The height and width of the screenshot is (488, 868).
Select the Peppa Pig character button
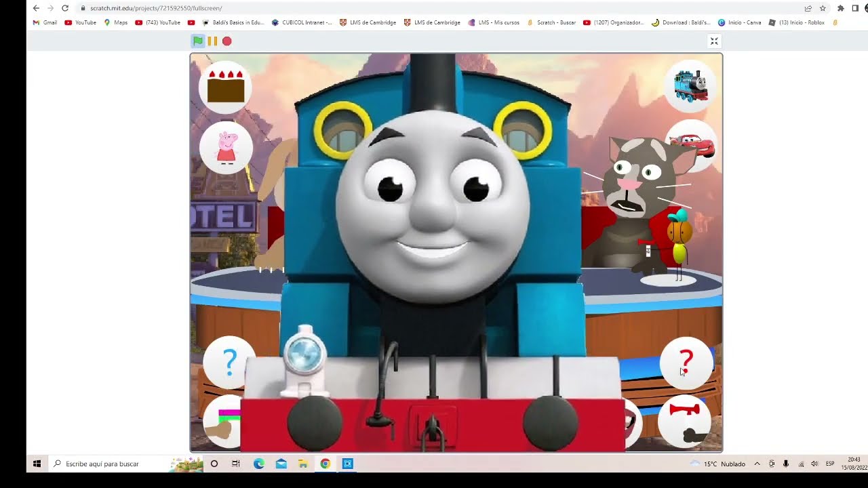point(226,148)
